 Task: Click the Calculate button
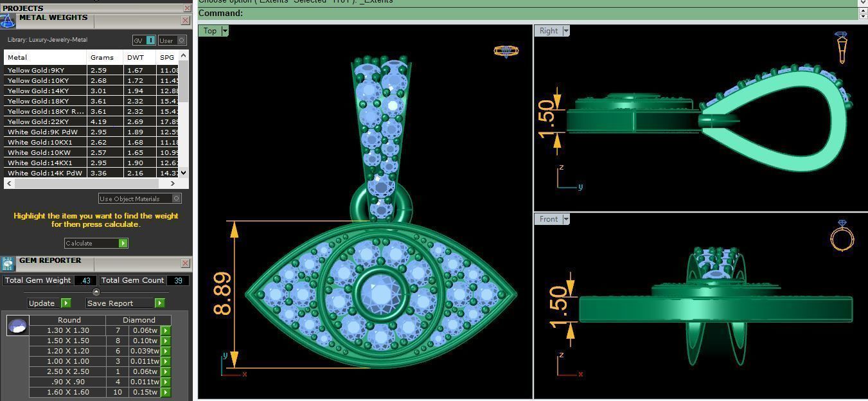(96, 243)
